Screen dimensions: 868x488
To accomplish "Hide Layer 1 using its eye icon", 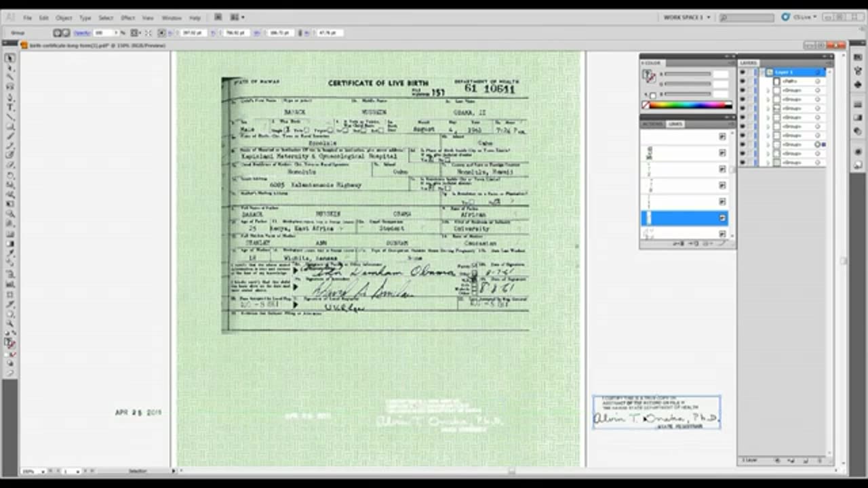I will 743,72.
